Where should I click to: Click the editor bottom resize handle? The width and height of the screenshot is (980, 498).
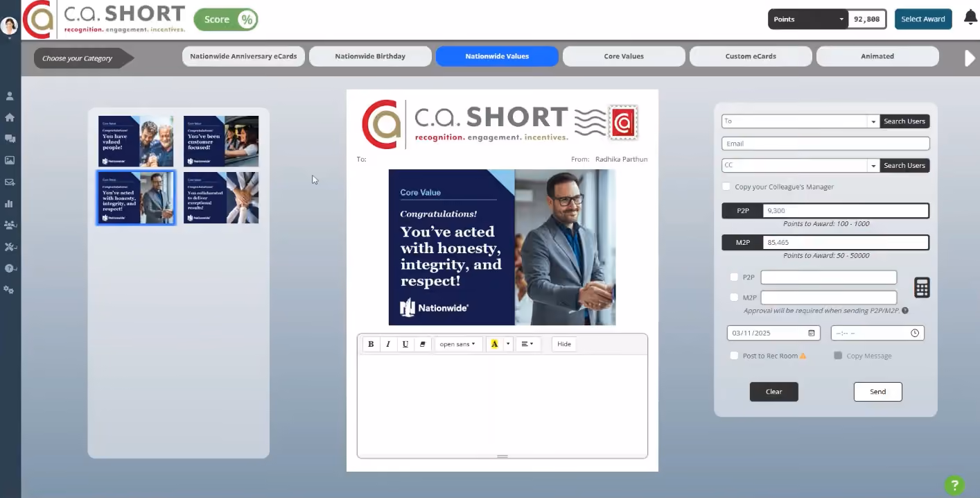pos(502,456)
